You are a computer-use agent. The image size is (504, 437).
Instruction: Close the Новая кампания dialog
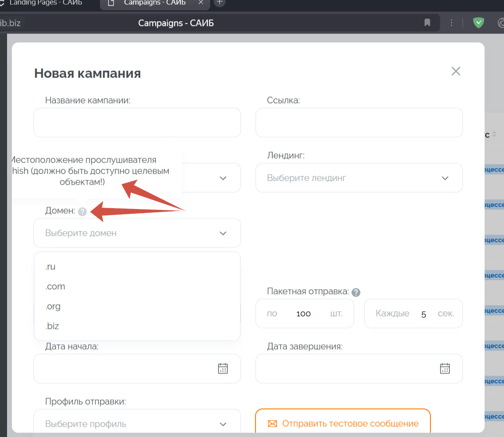tap(456, 71)
